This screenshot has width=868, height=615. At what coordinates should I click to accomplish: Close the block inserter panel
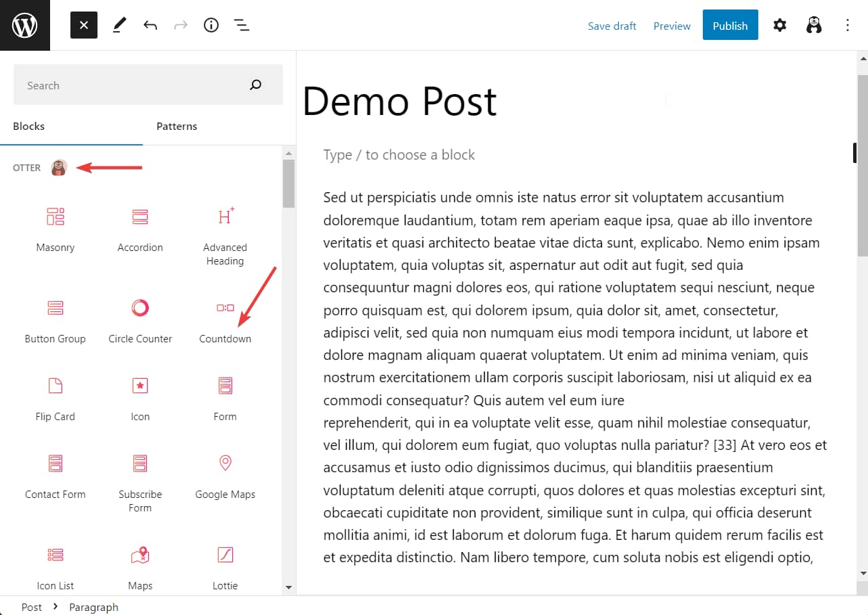[x=84, y=25]
